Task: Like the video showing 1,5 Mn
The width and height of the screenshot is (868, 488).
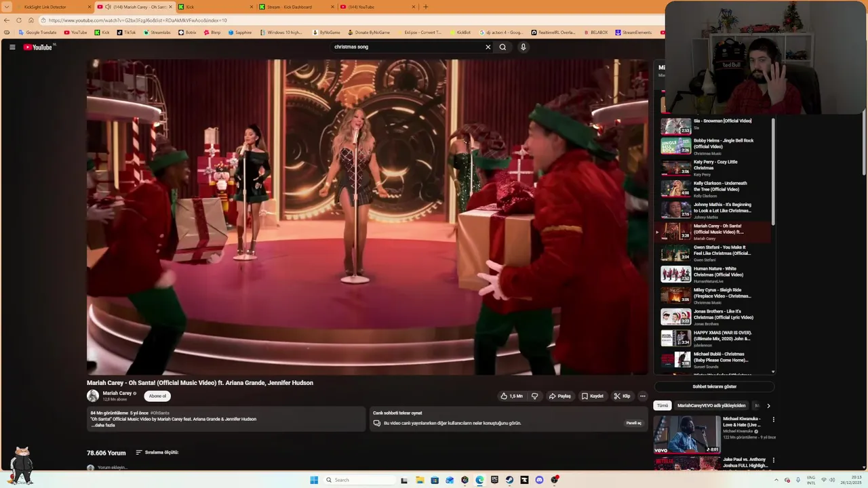Action: [x=512, y=396]
